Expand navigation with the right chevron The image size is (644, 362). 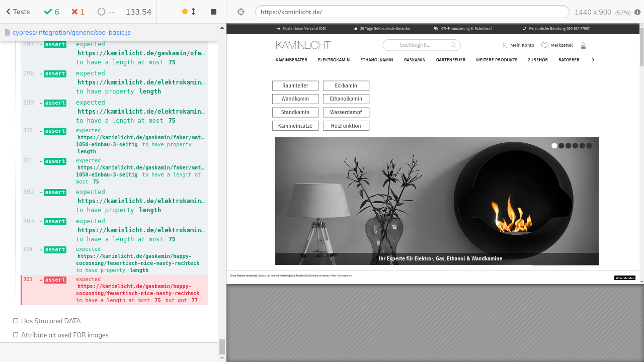(593, 60)
